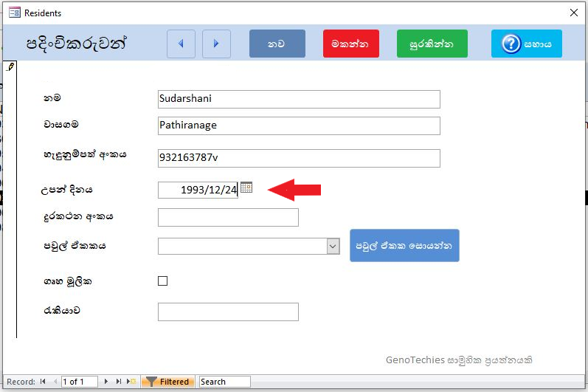Toggle the Filtered indicator button

[168, 382]
